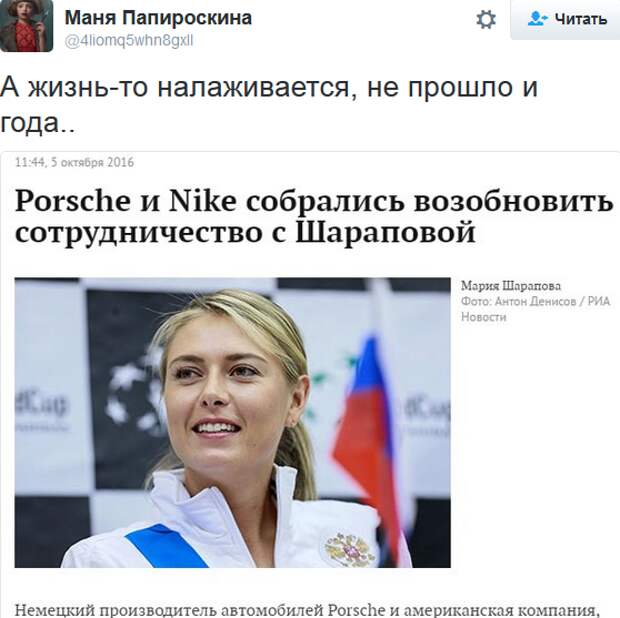Open the gear settings icon on the tweet

tap(486, 19)
